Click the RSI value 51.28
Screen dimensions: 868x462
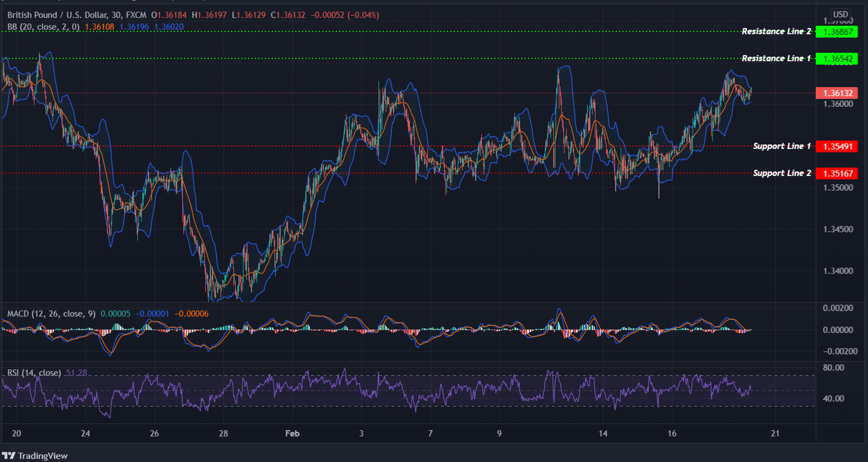(x=76, y=373)
